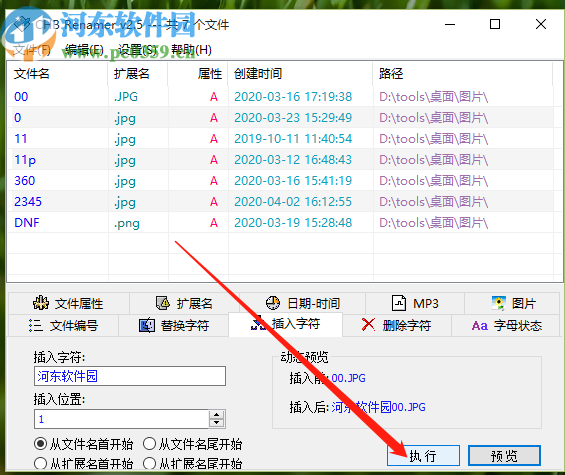Open the 替换字符 tab
This screenshot has height=475, width=565.
point(174,326)
